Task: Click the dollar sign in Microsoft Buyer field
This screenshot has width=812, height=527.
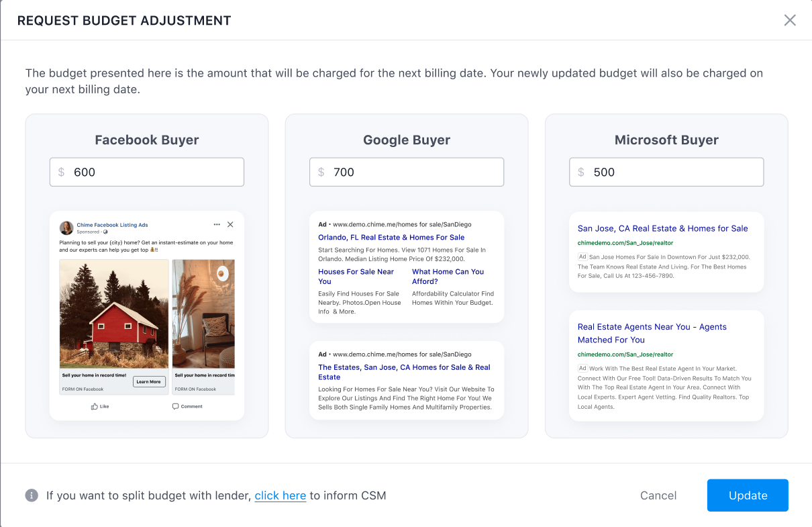Action: tap(580, 172)
